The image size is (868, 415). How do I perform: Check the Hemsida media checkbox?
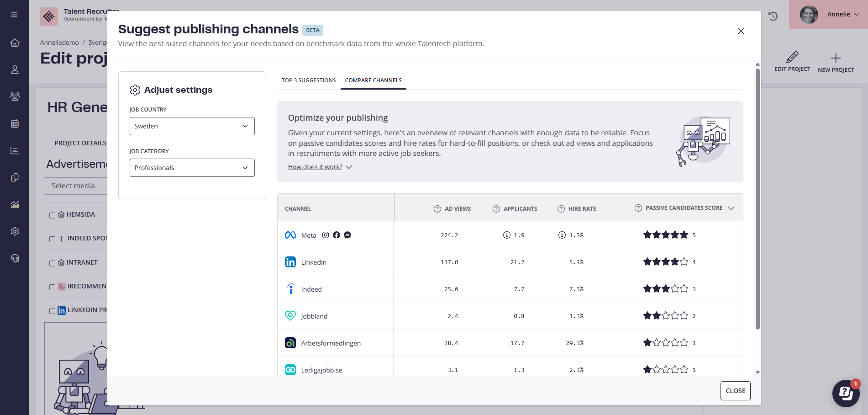(x=52, y=215)
